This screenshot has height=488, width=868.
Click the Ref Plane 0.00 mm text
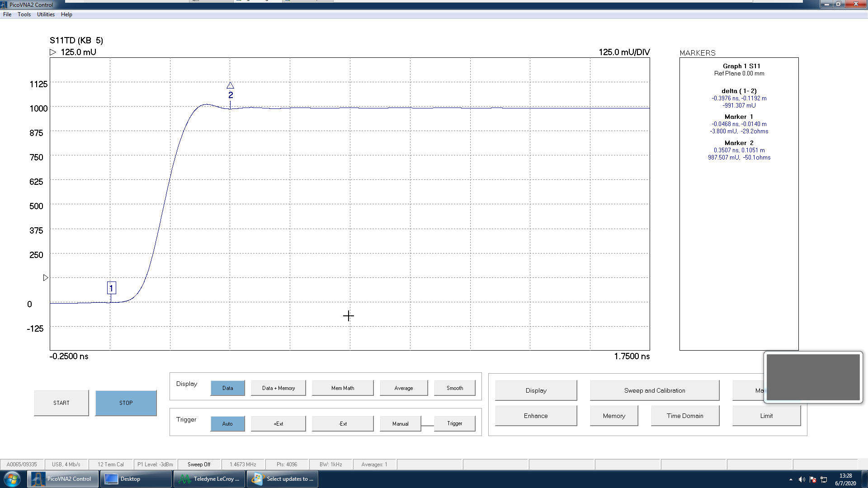pos(739,74)
